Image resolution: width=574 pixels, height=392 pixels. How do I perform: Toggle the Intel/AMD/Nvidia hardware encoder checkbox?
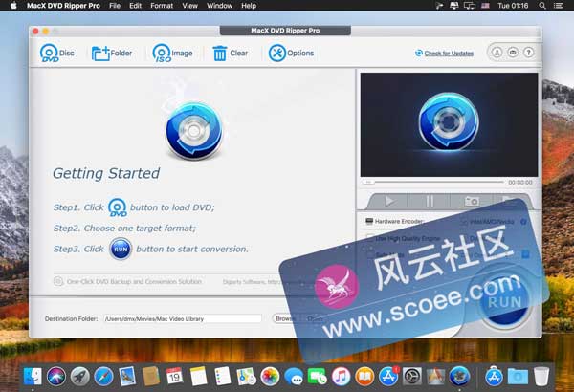[x=464, y=222]
